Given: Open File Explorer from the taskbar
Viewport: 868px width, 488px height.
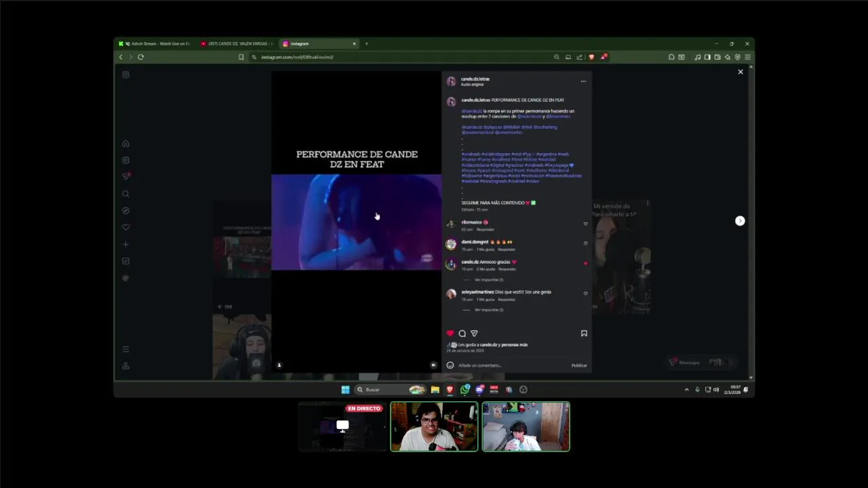Looking at the screenshot, I should [435, 390].
